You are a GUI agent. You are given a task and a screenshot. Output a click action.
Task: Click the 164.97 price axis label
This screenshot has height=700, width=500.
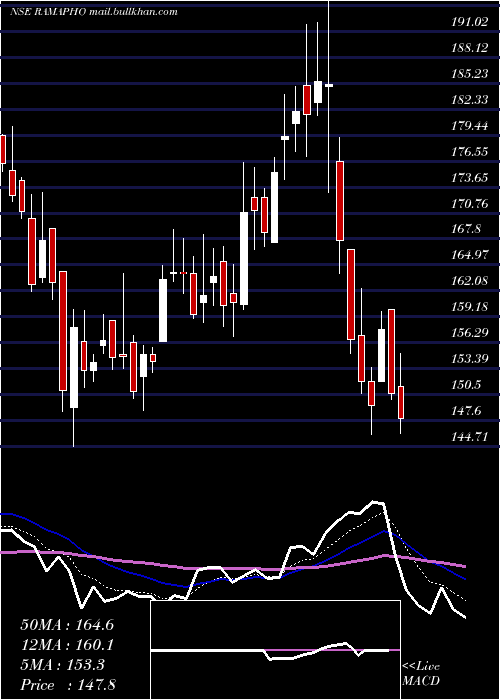(x=469, y=255)
